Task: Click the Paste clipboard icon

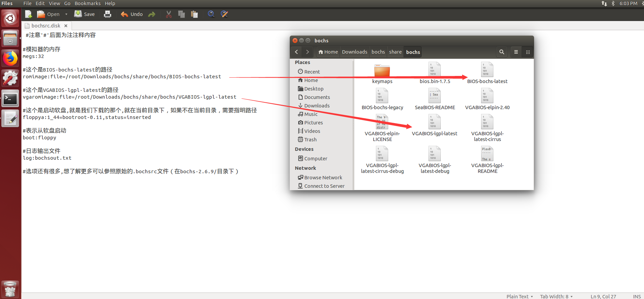Action: (x=194, y=14)
